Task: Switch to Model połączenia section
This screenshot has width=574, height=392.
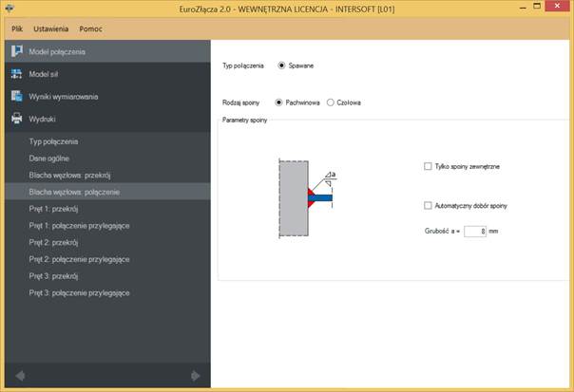Action: click(107, 51)
